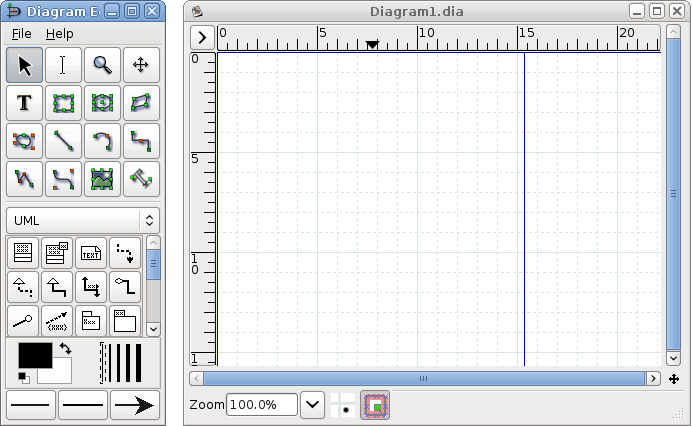
Task: Toggle object snapping button
Action: pos(375,404)
